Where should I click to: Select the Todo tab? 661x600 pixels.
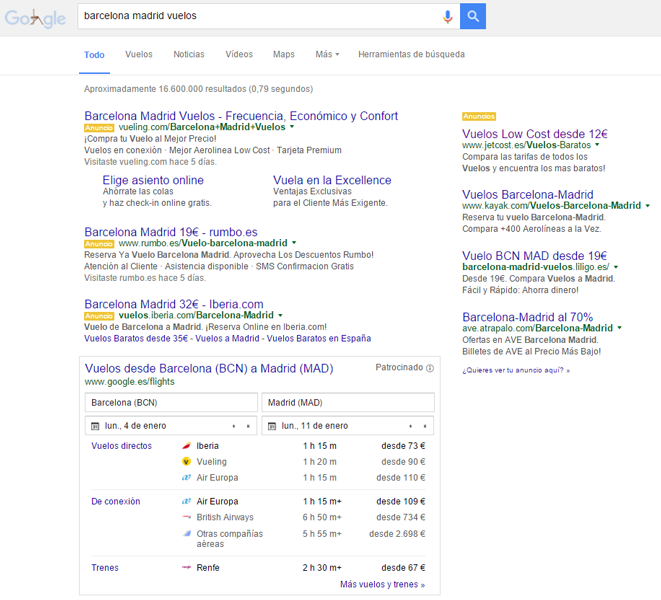[94, 55]
